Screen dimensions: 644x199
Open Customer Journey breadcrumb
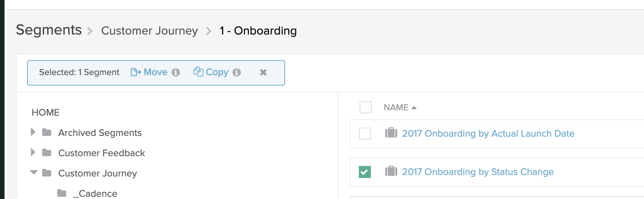pos(149,31)
